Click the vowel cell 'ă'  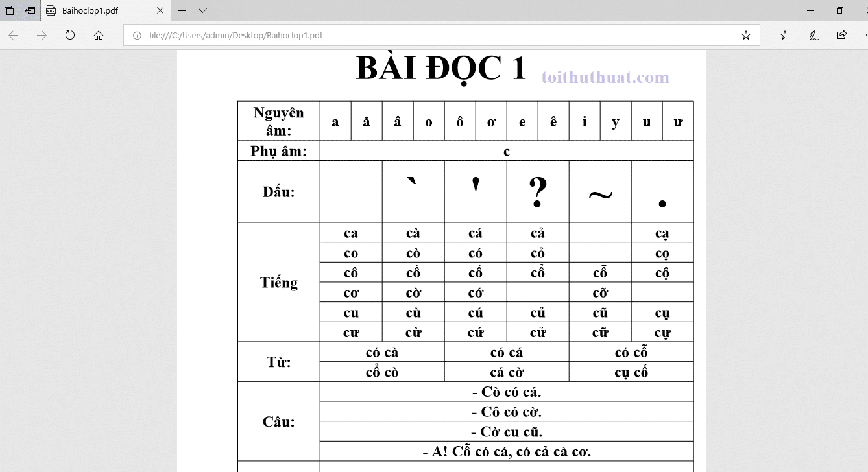(x=367, y=121)
